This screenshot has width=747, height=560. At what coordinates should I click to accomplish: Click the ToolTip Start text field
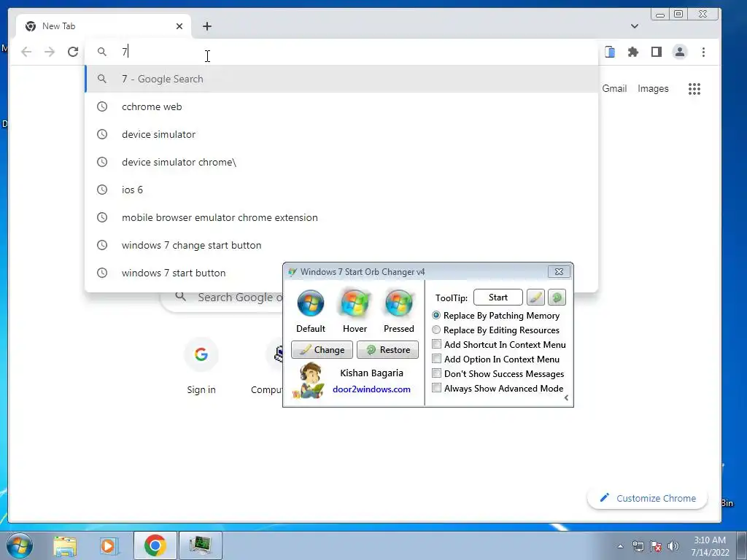pyautogui.click(x=498, y=297)
